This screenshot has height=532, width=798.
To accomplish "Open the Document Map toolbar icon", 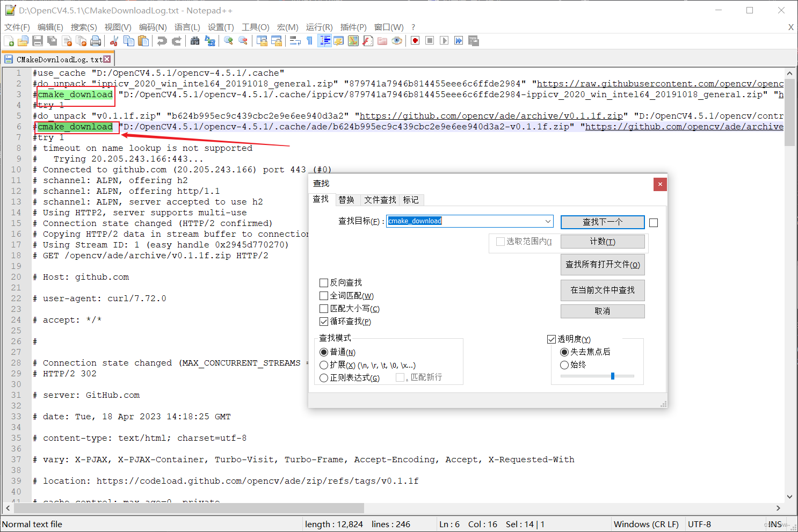I will [353, 41].
